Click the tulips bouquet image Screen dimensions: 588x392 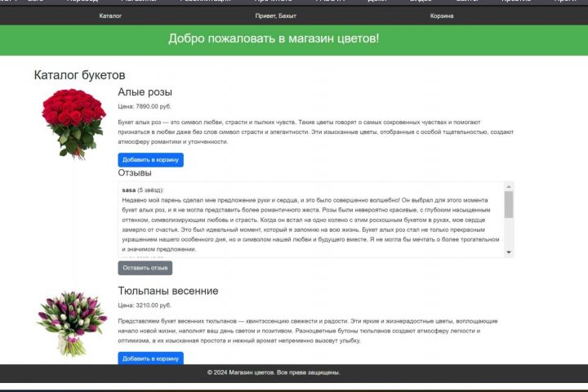tap(72, 323)
